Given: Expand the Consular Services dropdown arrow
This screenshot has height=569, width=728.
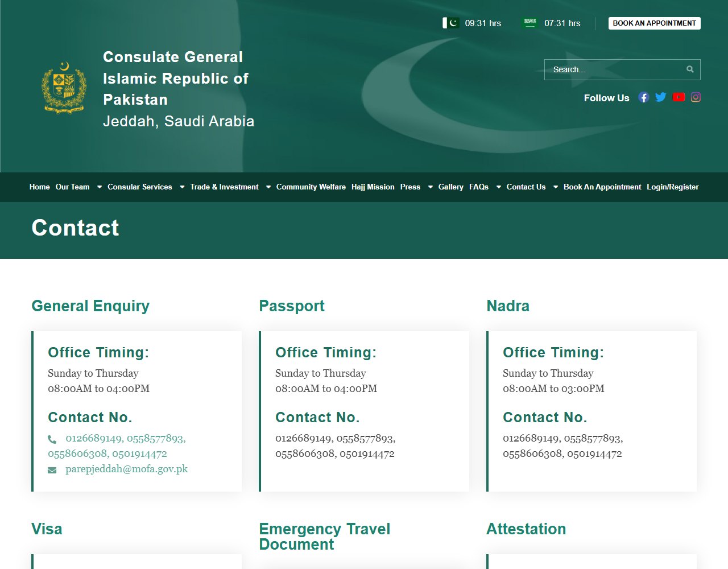Looking at the screenshot, I should [182, 187].
